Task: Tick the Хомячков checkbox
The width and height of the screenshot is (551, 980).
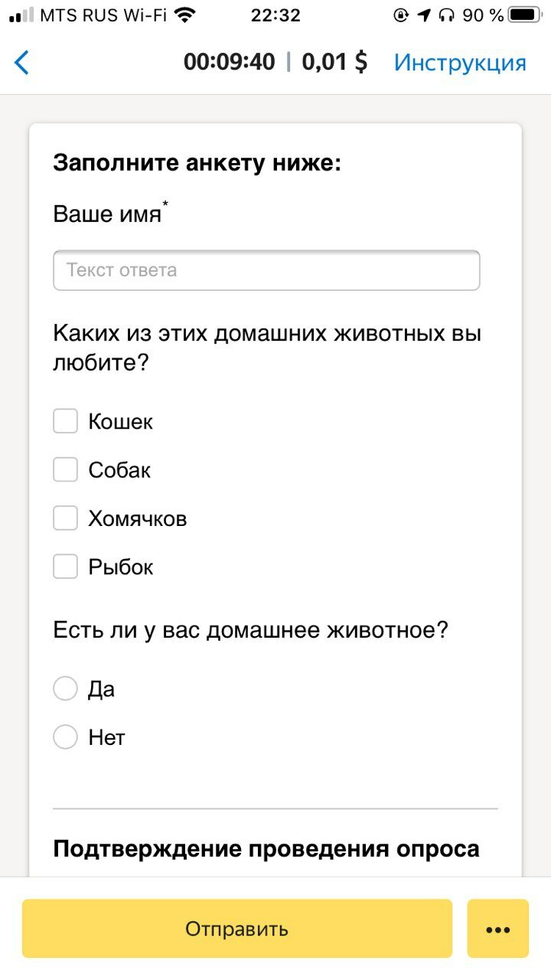Action: pos(65,518)
